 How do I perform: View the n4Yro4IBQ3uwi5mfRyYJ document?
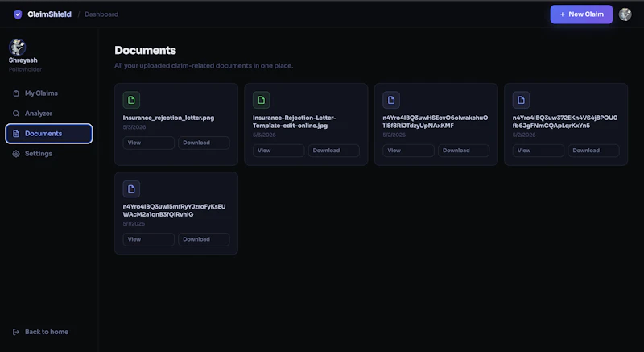(x=149, y=239)
